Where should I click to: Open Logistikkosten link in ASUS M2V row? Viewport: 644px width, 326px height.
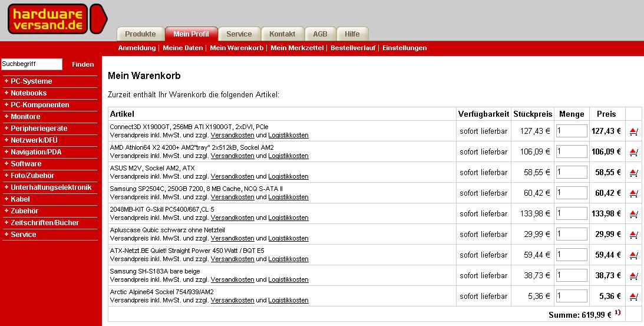288,176
